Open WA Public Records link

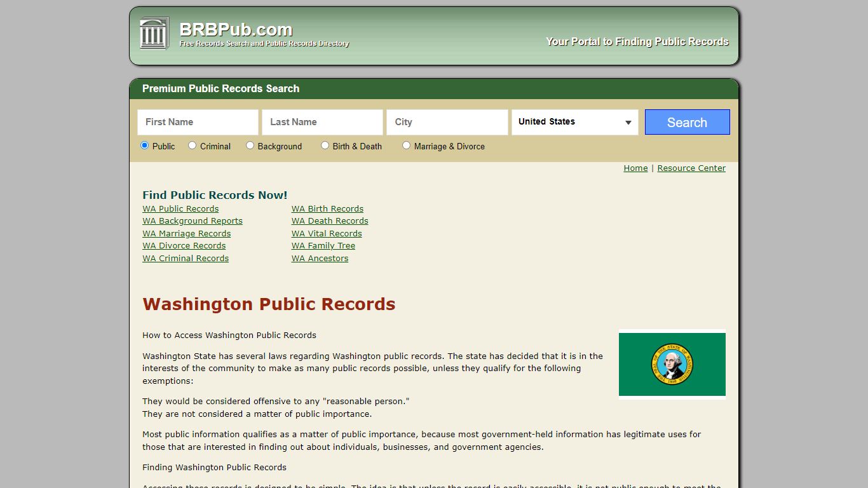tap(180, 209)
